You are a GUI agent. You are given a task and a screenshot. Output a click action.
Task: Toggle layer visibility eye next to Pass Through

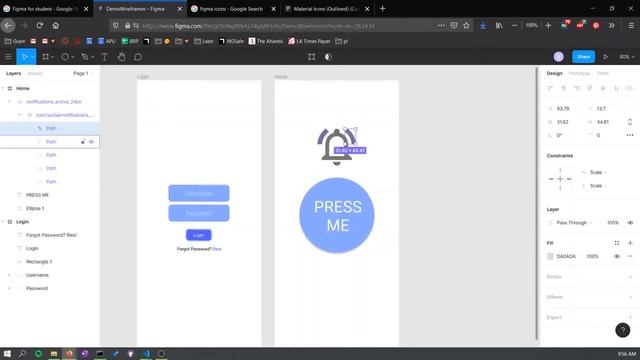(x=630, y=223)
